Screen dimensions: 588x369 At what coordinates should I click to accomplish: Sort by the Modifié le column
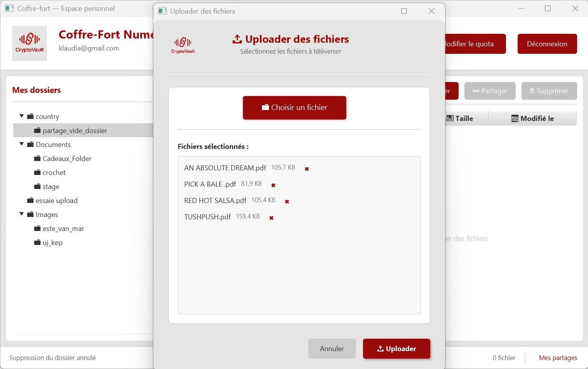pyautogui.click(x=533, y=118)
